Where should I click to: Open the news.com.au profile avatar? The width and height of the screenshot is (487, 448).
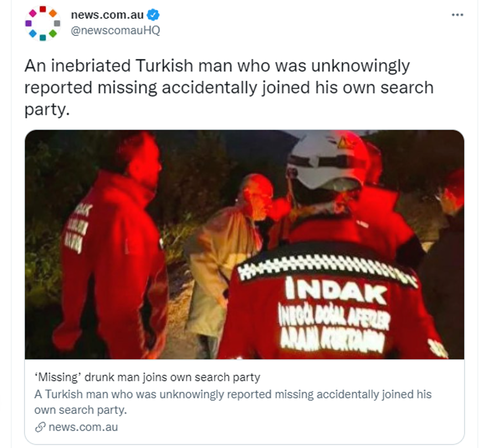click(x=43, y=23)
